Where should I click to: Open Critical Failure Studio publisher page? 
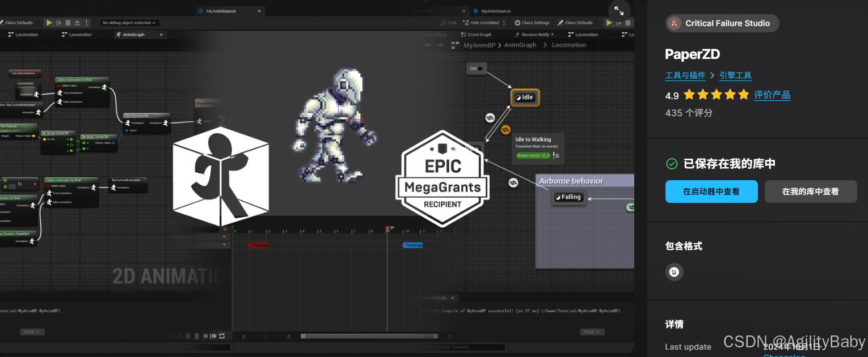coord(722,23)
